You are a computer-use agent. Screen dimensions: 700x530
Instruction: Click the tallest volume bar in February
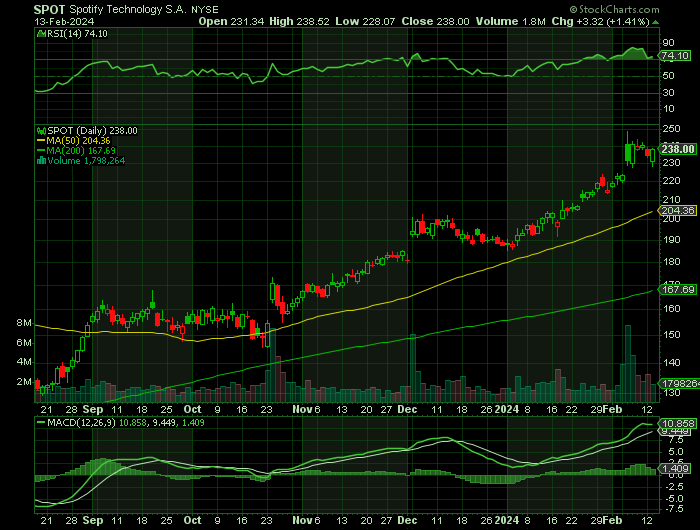[628, 363]
